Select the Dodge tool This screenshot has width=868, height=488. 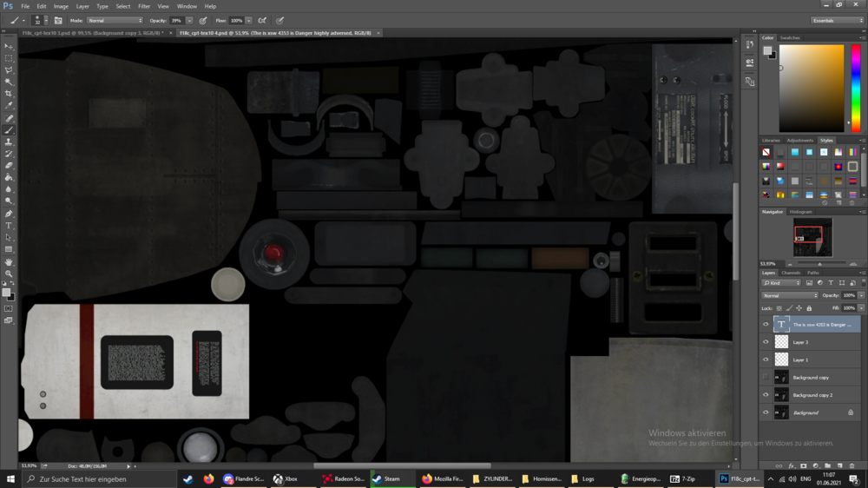tap(9, 201)
